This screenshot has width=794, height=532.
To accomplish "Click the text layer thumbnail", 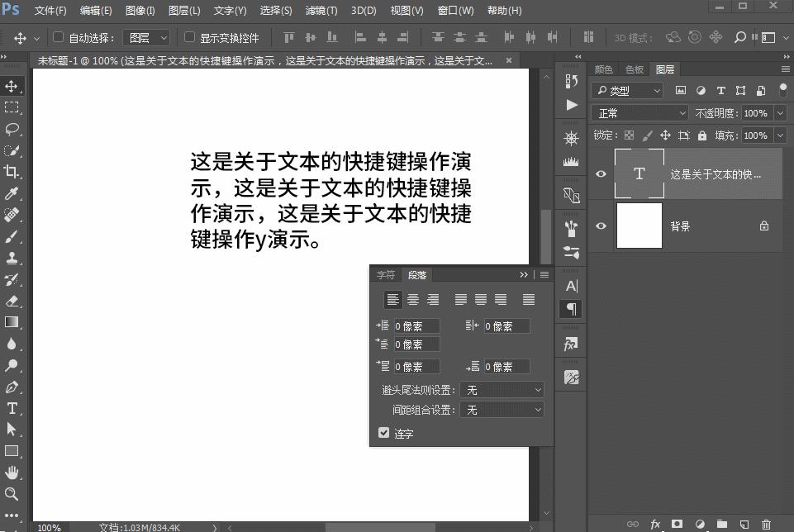I will click(x=639, y=173).
